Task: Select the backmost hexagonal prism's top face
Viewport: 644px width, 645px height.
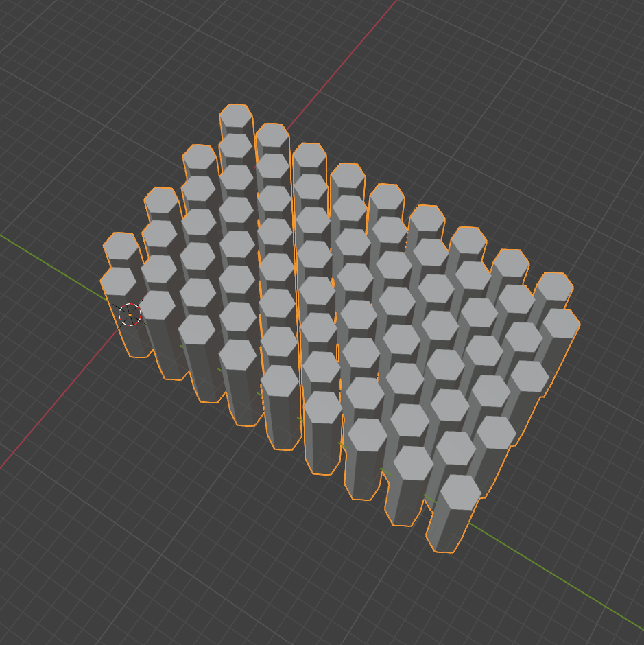Action: pyautogui.click(x=236, y=117)
